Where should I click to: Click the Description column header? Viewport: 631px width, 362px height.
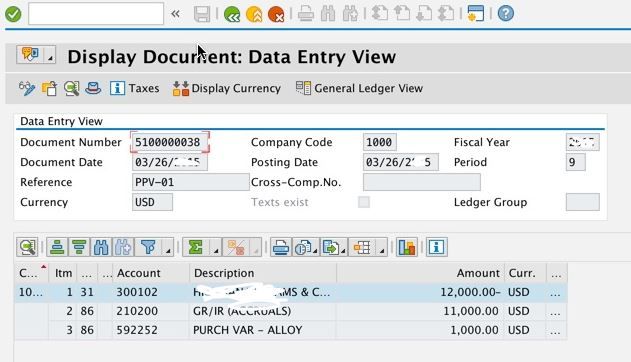click(x=263, y=273)
